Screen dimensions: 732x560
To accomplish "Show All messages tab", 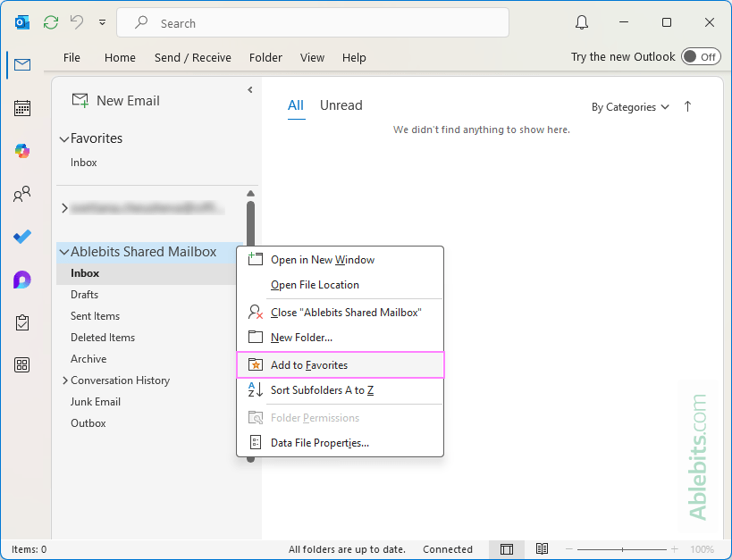I will point(296,105).
